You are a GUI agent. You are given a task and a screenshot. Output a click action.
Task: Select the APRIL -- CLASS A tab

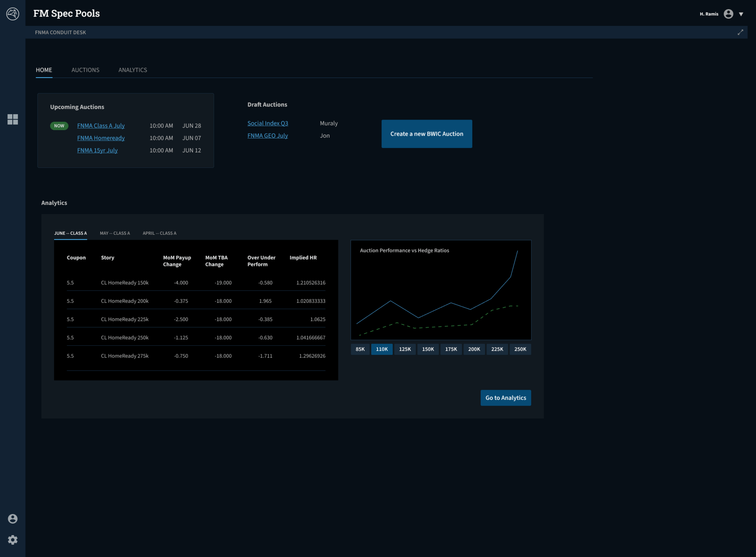pos(160,233)
